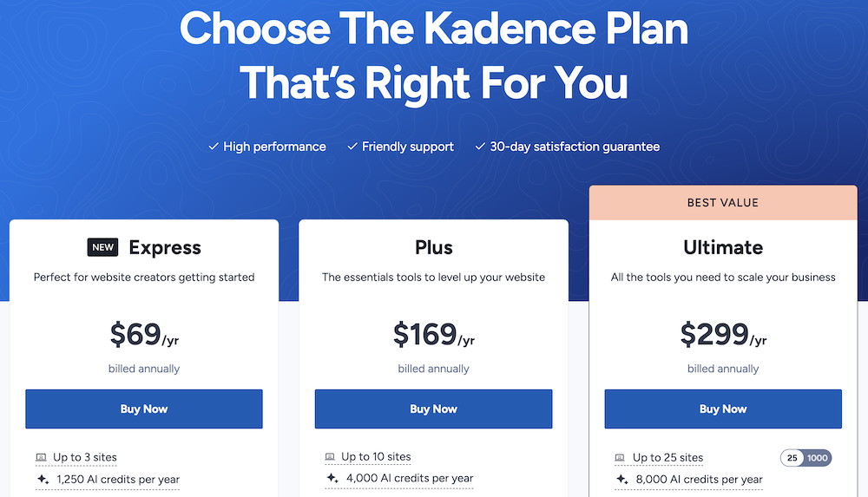The width and height of the screenshot is (868, 497).
Task: Click the laptop icon beside Up to 3 sites
Action: [42, 457]
